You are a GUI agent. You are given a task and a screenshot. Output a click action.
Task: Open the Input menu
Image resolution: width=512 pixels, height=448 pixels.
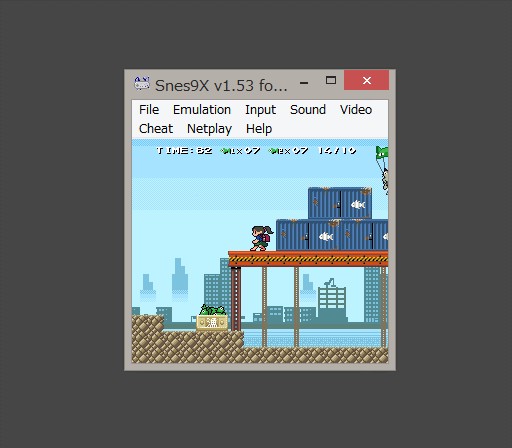coord(260,110)
